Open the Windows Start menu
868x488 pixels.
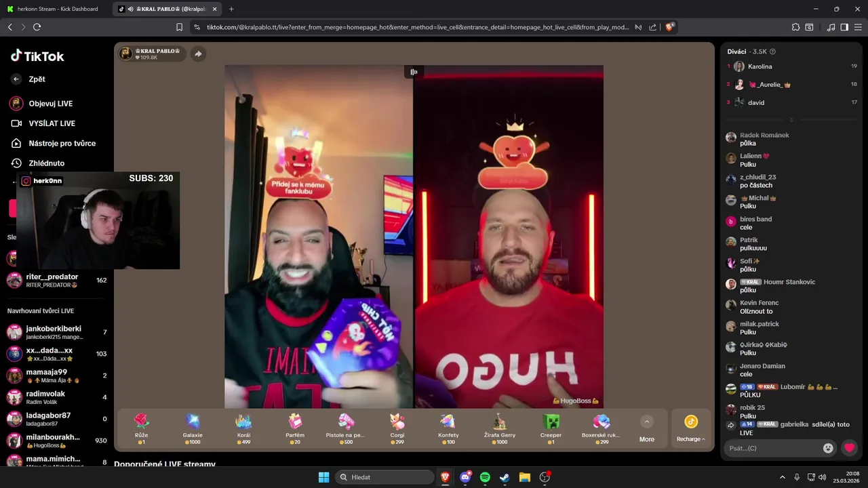click(x=324, y=477)
